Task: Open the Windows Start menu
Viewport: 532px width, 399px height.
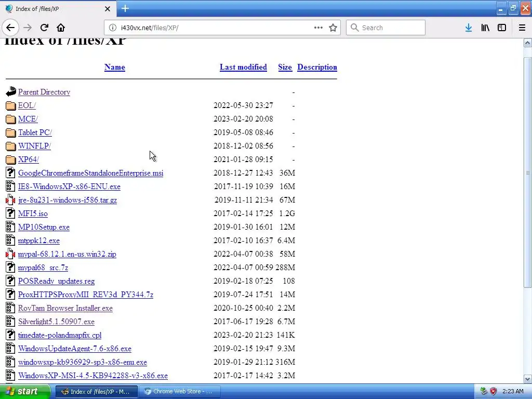Action: (x=25, y=391)
